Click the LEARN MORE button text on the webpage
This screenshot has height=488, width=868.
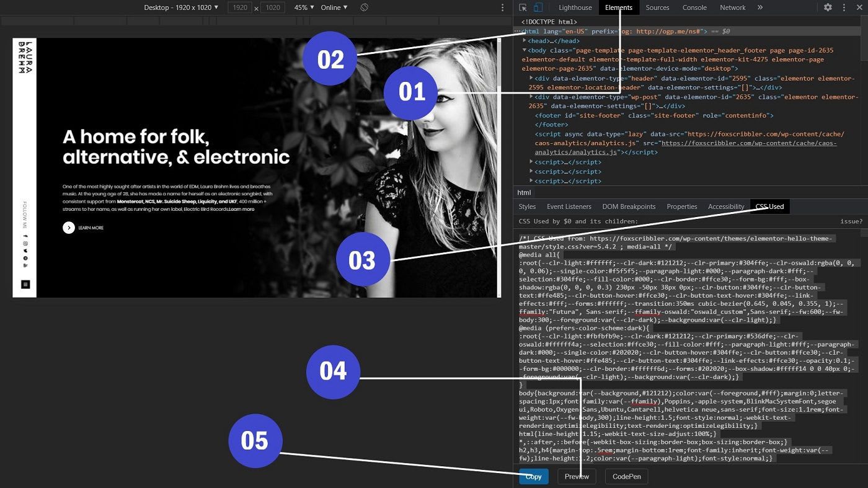point(91,228)
